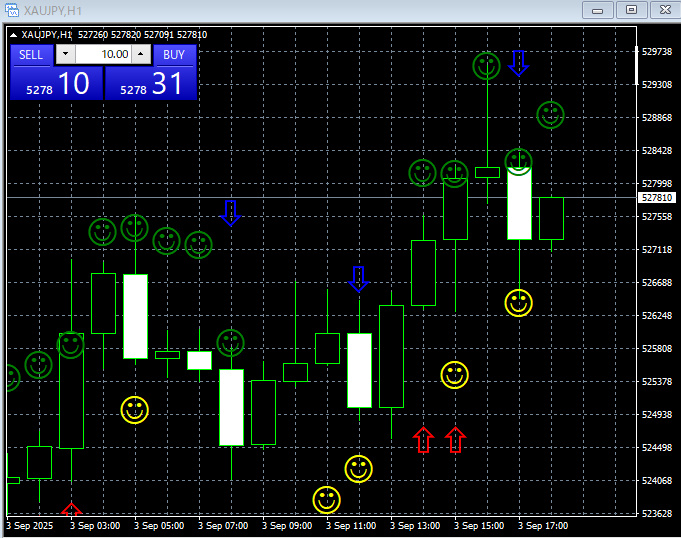Increase volume with the up arrow beside BUY
Image resolution: width=681 pixels, height=538 pixels.
click(x=141, y=54)
